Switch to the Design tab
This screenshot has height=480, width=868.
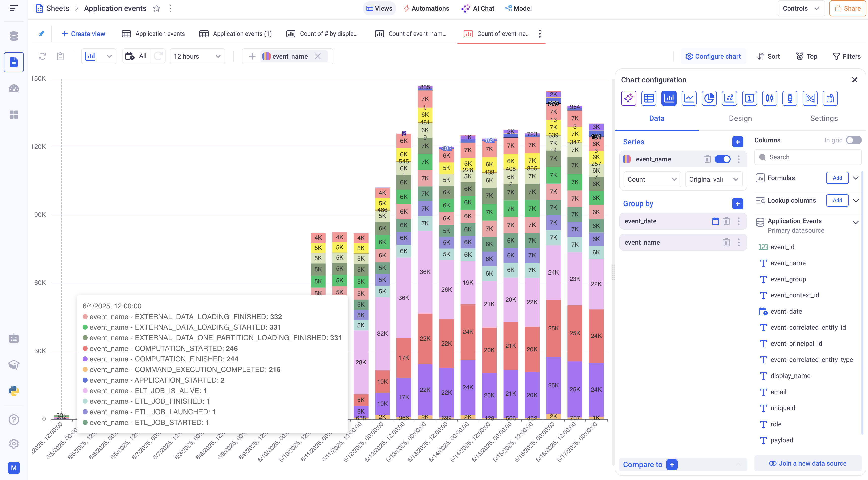coord(740,119)
